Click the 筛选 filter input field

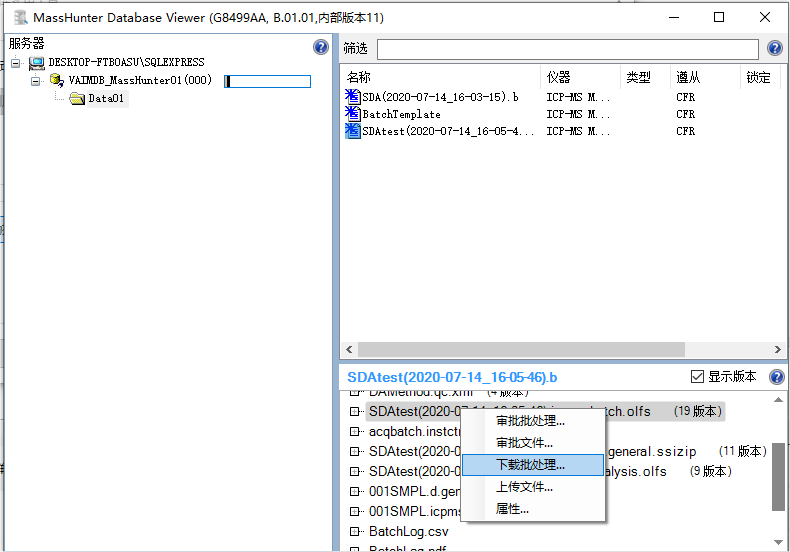click(x=568, y=49)
